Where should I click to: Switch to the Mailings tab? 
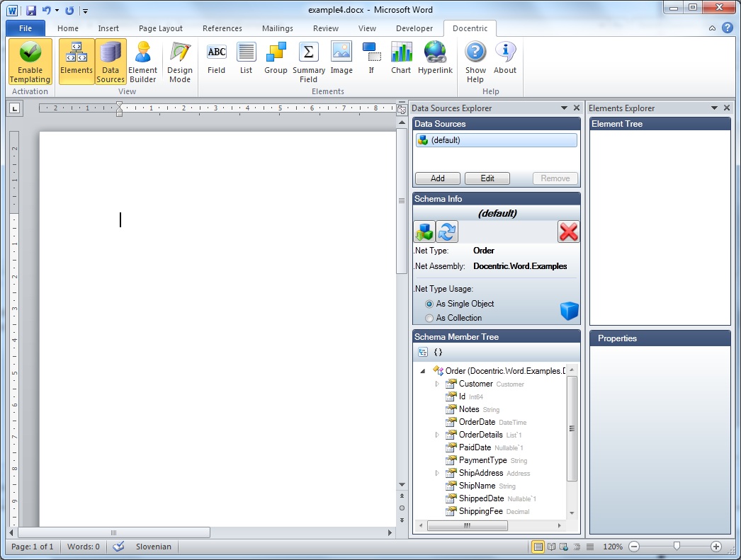(278, 28)
